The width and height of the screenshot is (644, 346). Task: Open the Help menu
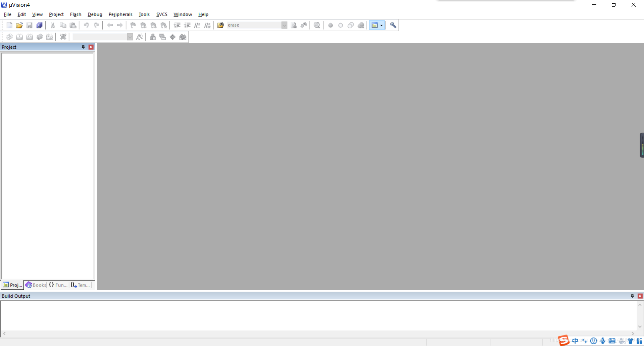click(x=203, y=14)
